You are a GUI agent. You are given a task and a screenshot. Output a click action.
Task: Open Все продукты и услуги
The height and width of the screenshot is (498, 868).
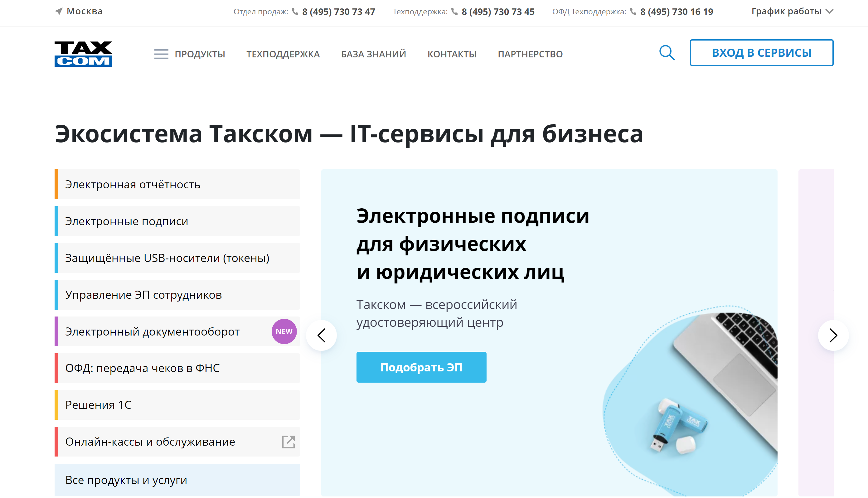pyautogui.click(x=177, y=480)
